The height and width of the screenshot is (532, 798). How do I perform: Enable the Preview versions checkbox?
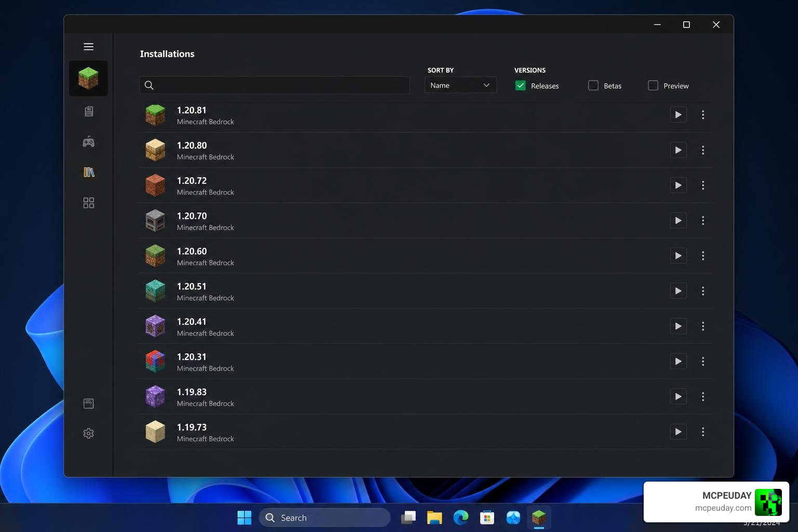tap(653, 86)
